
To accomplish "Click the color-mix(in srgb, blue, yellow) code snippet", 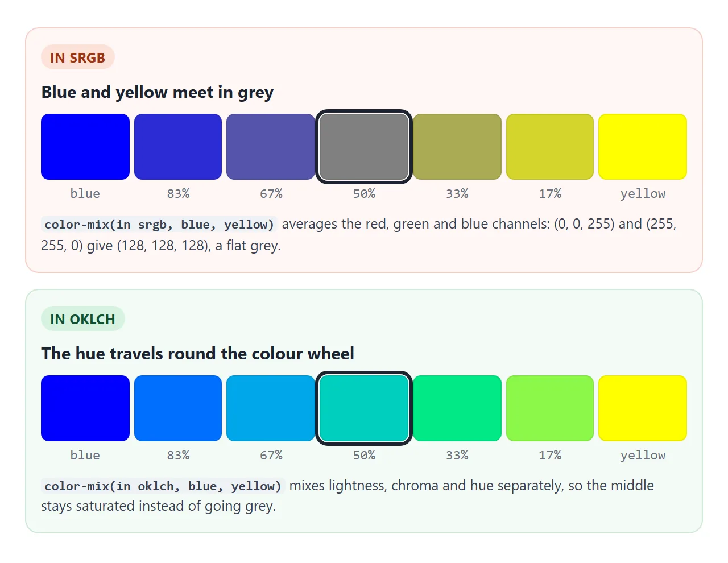I will tap(159, 224).
